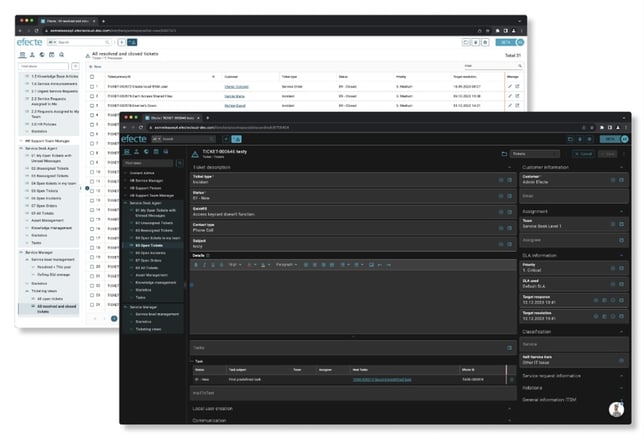The width and height of the screenshot is (644, 437).
Task: Click the Cancel button in ticket header
Action: 584,154
